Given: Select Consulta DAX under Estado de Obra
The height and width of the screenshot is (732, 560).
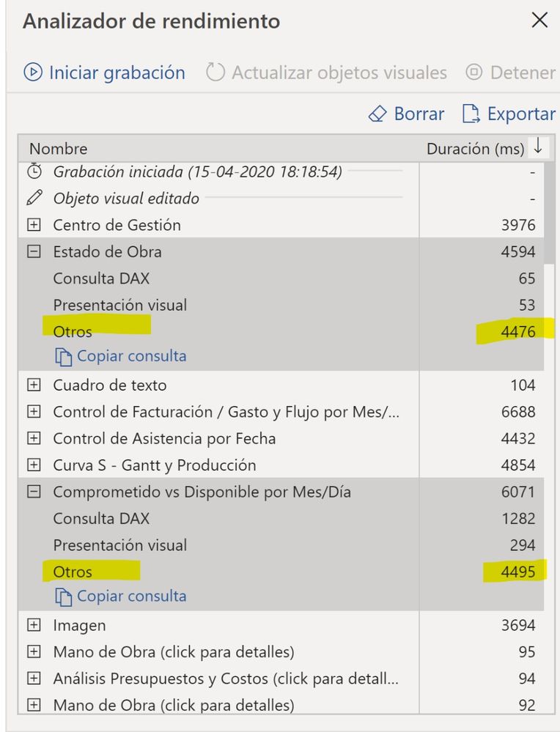Looking at the screenshot, I should [x=101, y=278].
